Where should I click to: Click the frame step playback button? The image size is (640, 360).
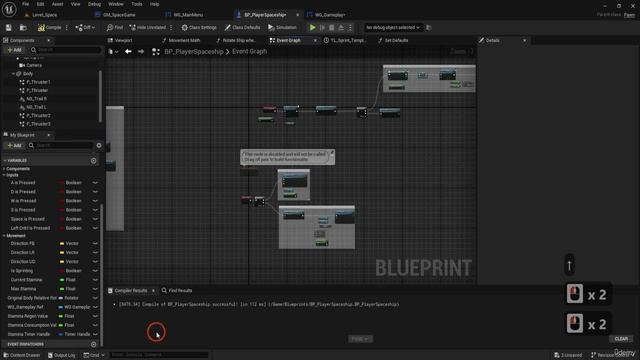322,27
